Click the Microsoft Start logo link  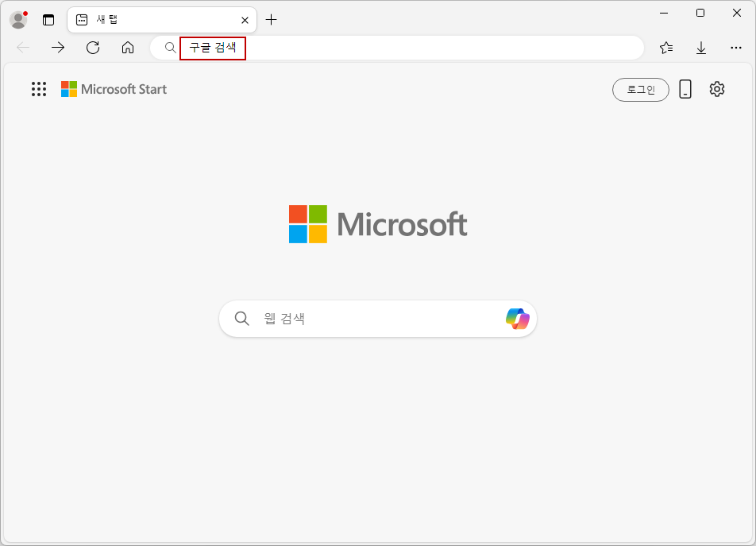tap(114, 89)
